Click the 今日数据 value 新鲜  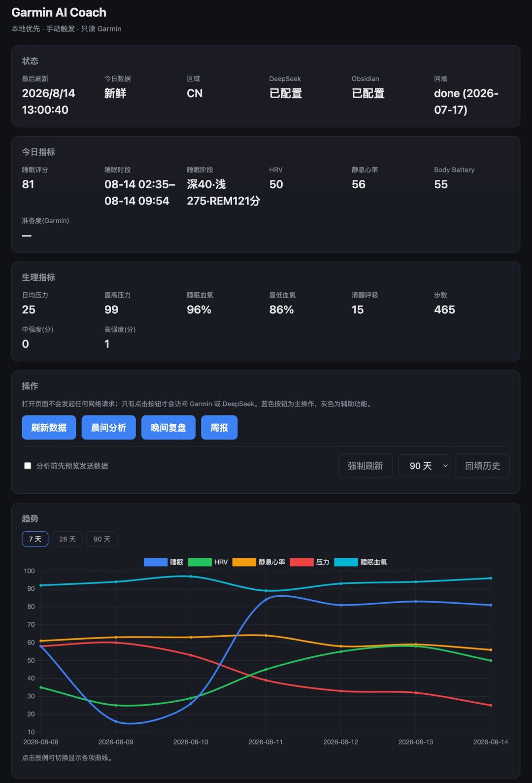[115, 93]
